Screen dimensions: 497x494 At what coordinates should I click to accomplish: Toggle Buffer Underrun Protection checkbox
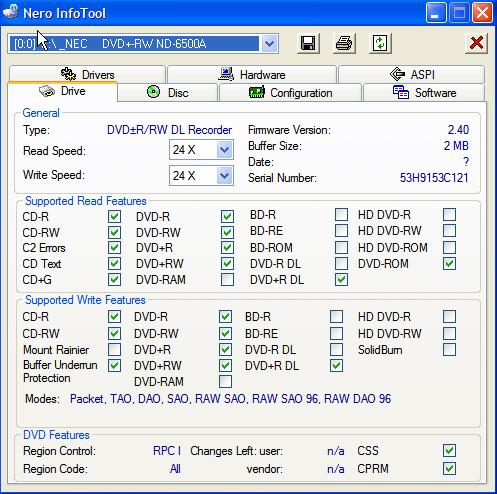point(114,366)
